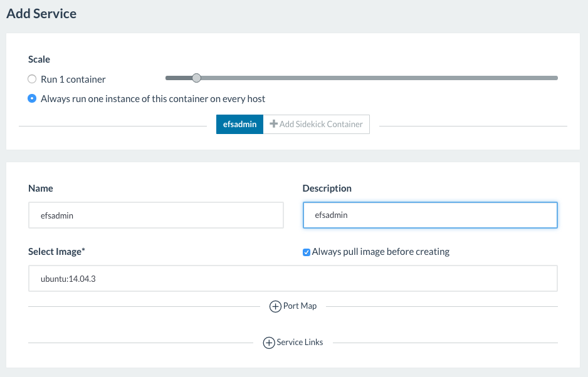Click the Select Image label above the field
Image resolution: width=588 pixels, height=377 pixels.
pyautogui.click(x=56, y=251)
